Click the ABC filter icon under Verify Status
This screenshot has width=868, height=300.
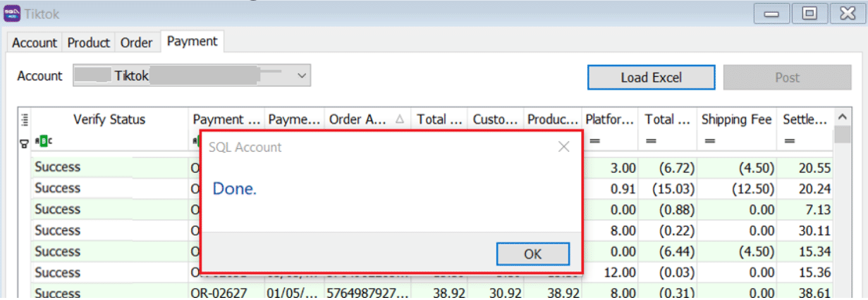click(42, 142)
